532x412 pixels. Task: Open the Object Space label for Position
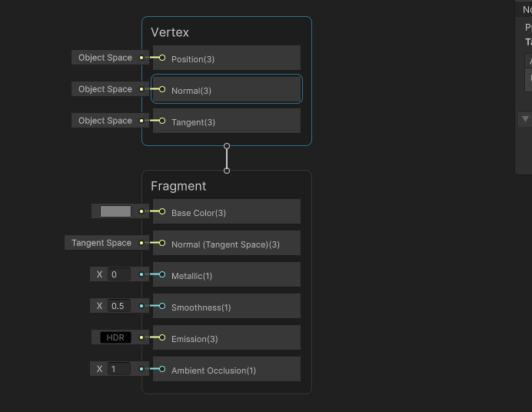[x=105, y=58]
